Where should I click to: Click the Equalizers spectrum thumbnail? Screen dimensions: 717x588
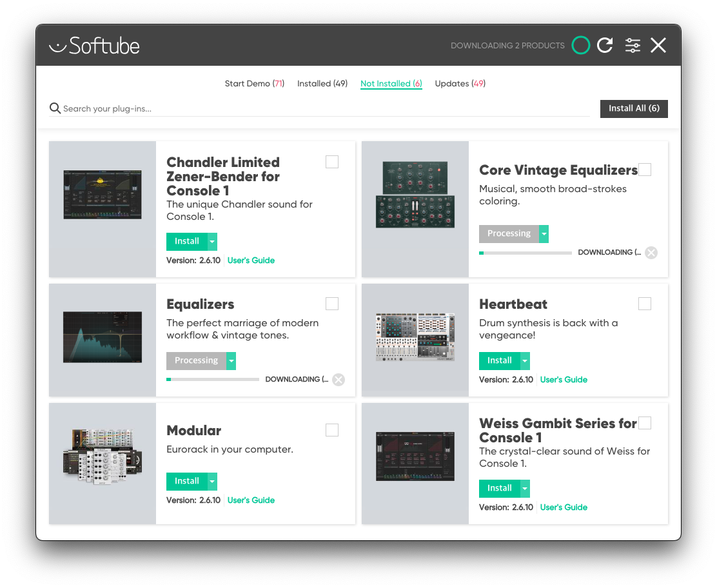pos(103,337)
